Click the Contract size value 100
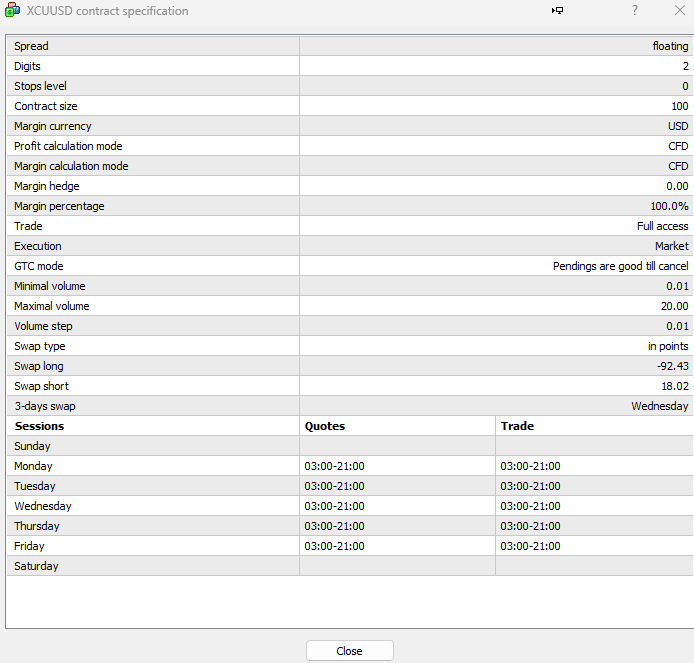This screenshot has height=663, width=694. [679, 106]
